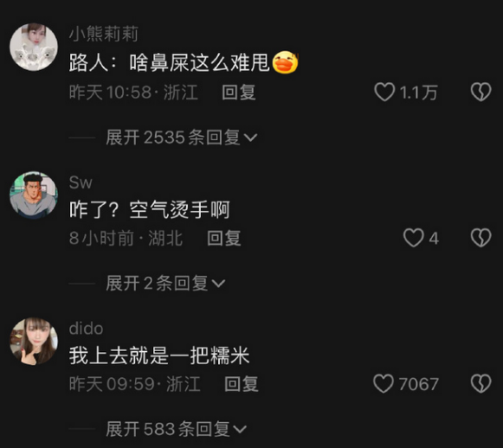Dislike Sw's comment with broken heart
The height and width of the screenshot is (448, 503).
[x=480, y=238]
